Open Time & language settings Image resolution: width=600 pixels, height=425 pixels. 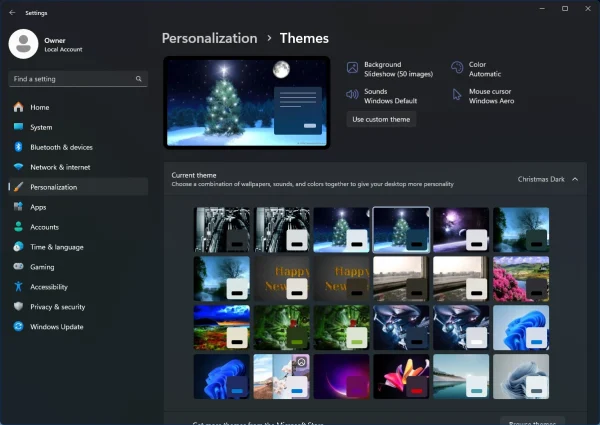pyautogui.click(x=78, y=247)
